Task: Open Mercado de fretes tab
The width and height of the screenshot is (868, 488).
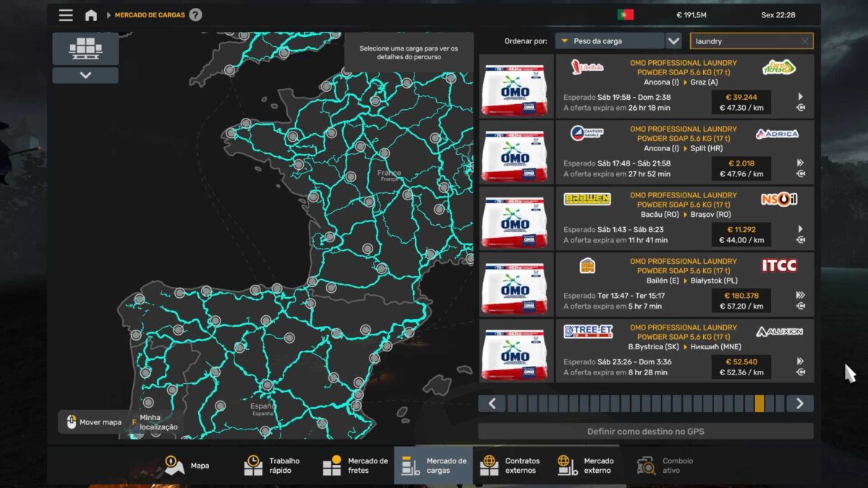Action: tap(356, 466)
